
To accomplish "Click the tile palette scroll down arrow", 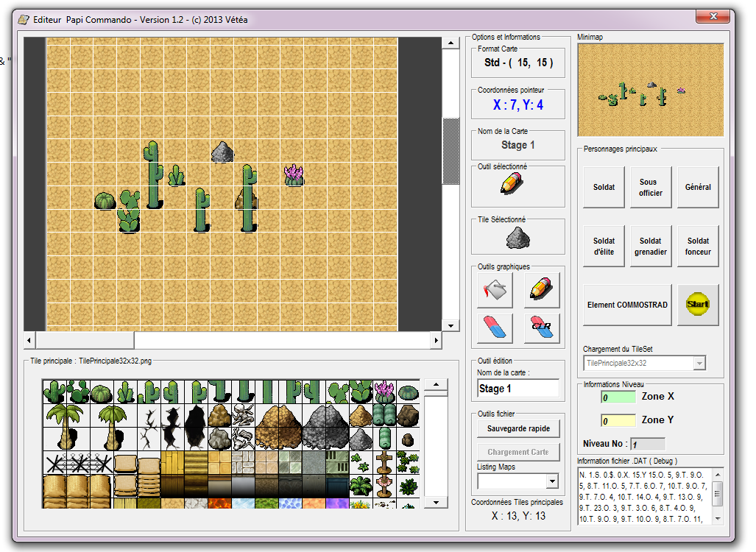I will [x=437, y=502].
